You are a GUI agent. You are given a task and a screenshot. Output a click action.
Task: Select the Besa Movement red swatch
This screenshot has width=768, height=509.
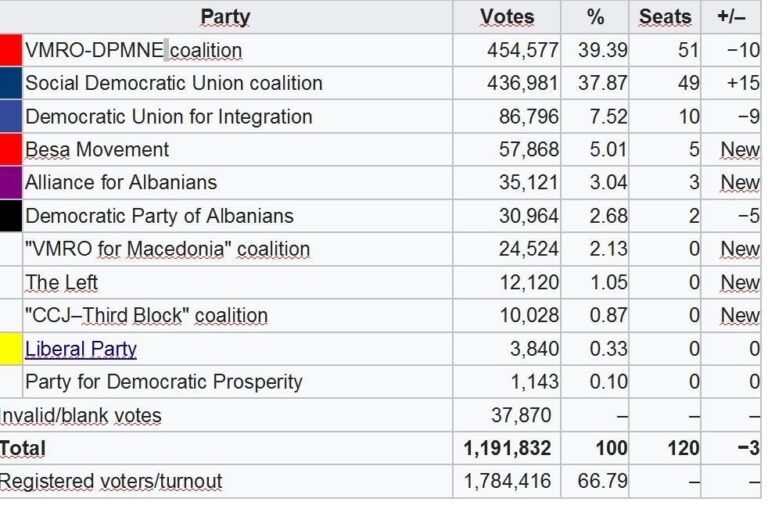(11, 149)
